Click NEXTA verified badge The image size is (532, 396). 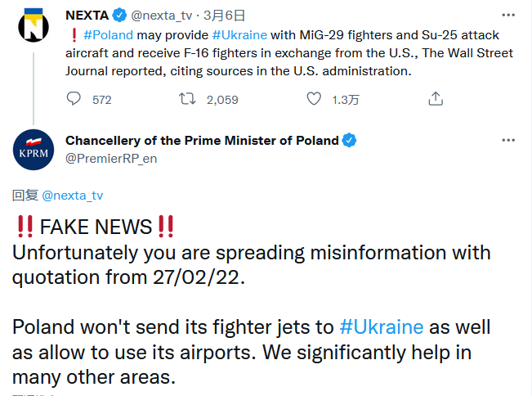pos(119,16)
